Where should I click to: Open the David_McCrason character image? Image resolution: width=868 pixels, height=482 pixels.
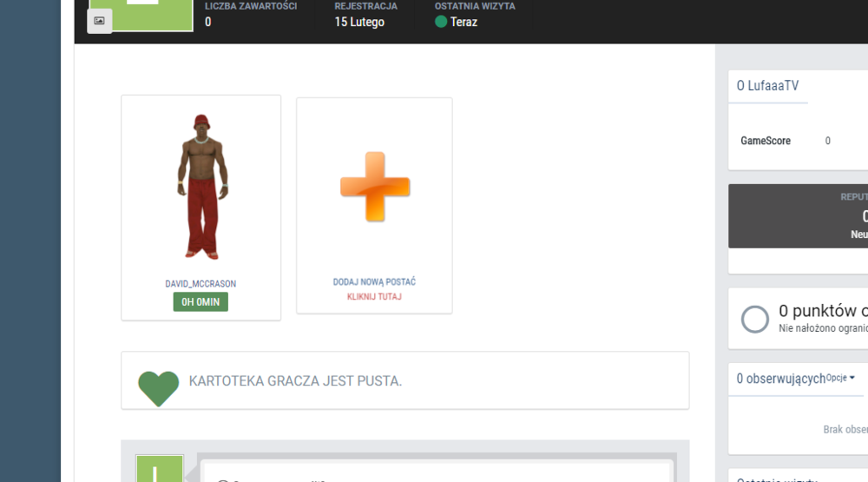201,187
